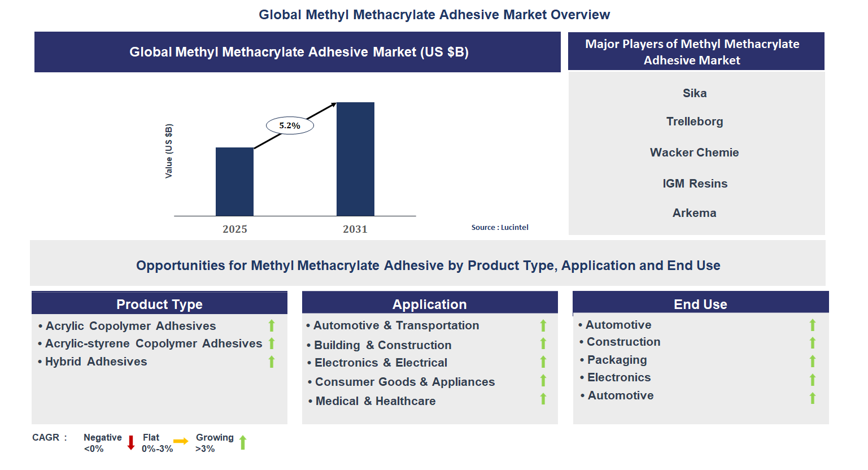Image resolution: width=868 pixels, height=470 pixels.
Task: Click the red Negative CAGR arrow in legend
Action: [132, 442]
